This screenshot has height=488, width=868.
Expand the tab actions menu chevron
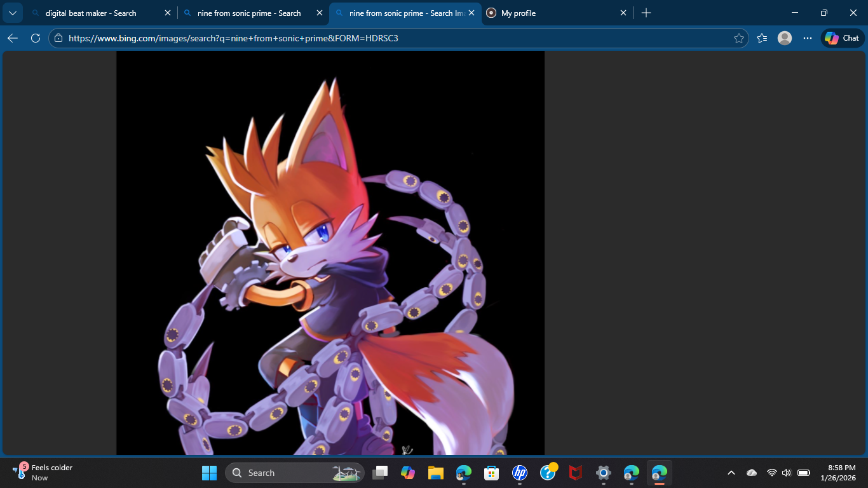click(x=12, y=13)
